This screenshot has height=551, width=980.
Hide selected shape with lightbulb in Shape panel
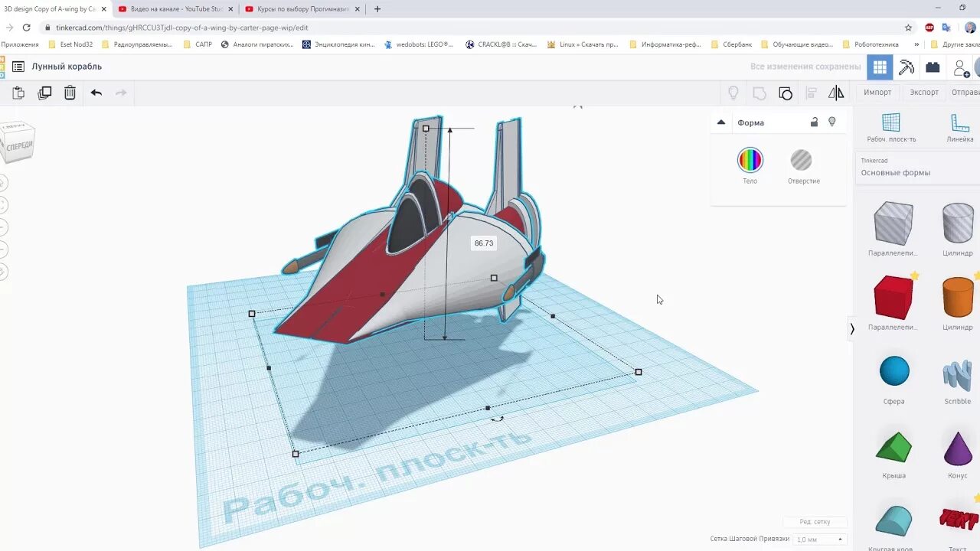pyautogui.click(x=832, y=122)
